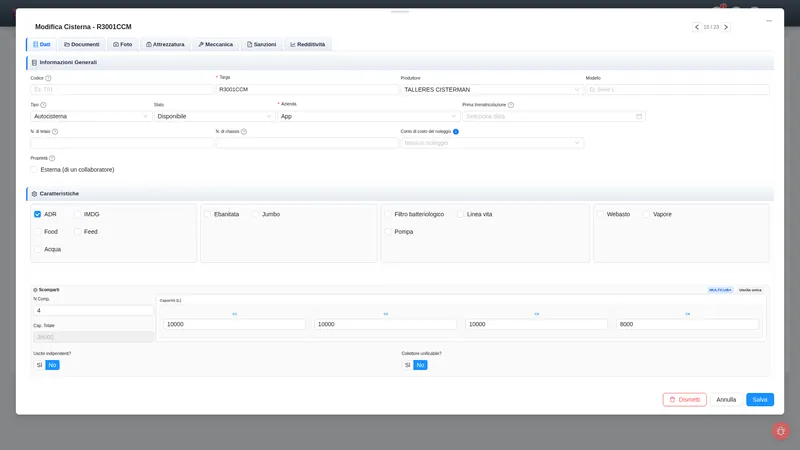Show help icon for N. di chassis
Screen dimensions: 800x450
pos(244,132)
